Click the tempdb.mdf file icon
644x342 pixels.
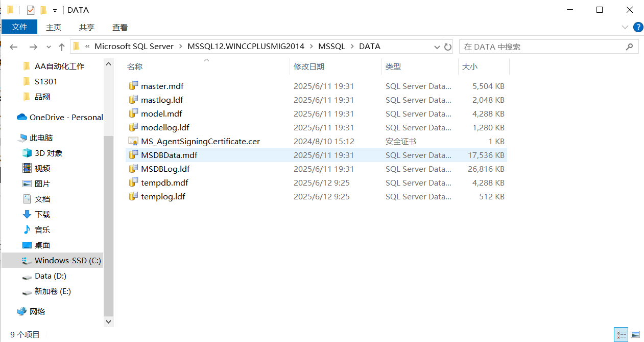(x=133, y=183)
